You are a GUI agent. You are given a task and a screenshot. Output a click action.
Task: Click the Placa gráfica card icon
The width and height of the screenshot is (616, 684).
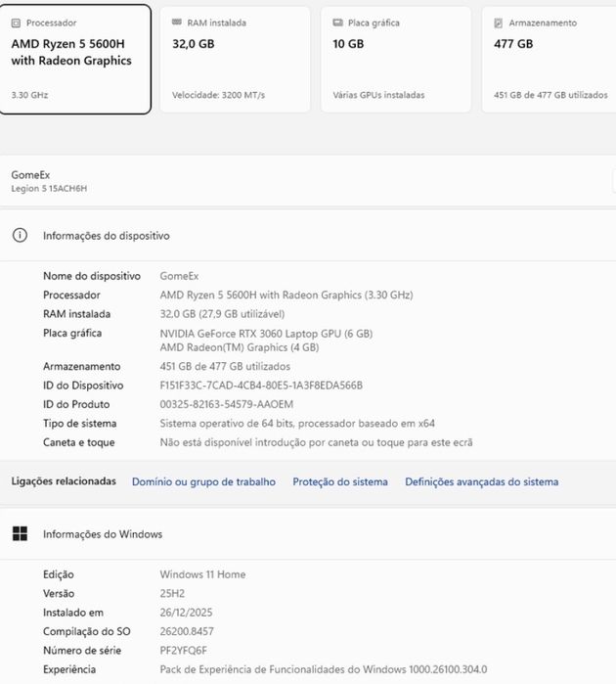(337, 23)
